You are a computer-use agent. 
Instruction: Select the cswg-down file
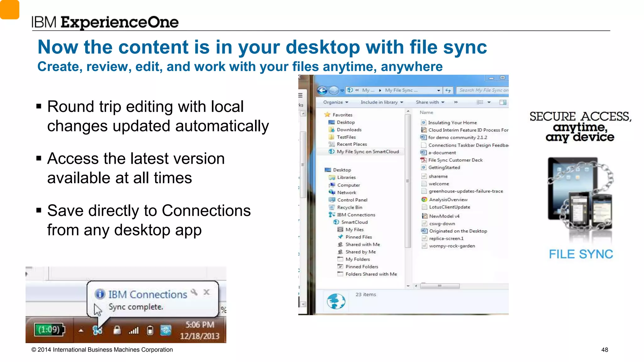click(x=438, y=224)
